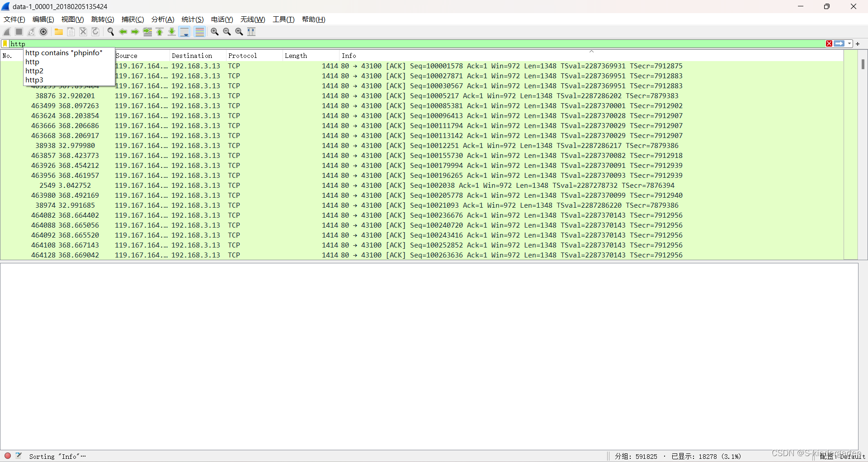This screenshot has height=462, width=868.
Task: Toggle packet list colorization
Action: [x=199, y=32]
